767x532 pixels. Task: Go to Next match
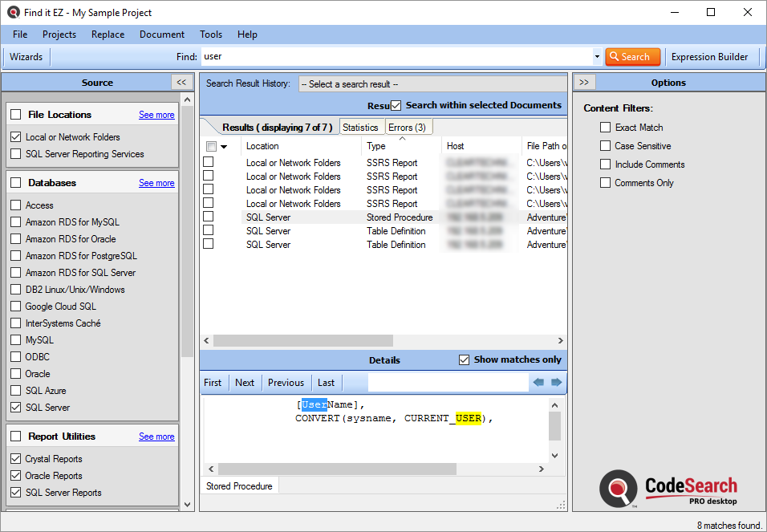[245, 383]
